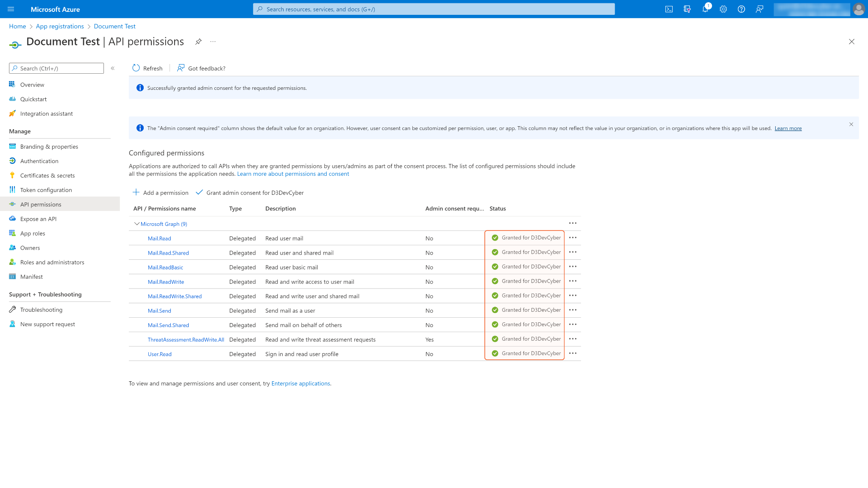Open the hamburger portal menu

[11, 9]
